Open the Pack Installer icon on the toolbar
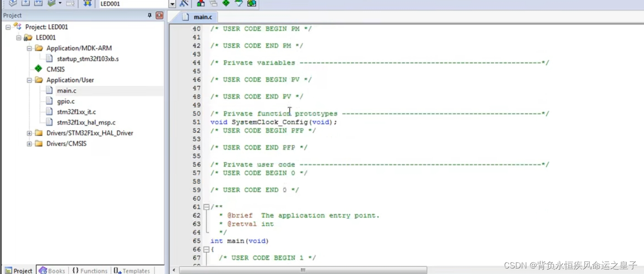Viewport: 644px width, 274px height. tap(251, 4)
